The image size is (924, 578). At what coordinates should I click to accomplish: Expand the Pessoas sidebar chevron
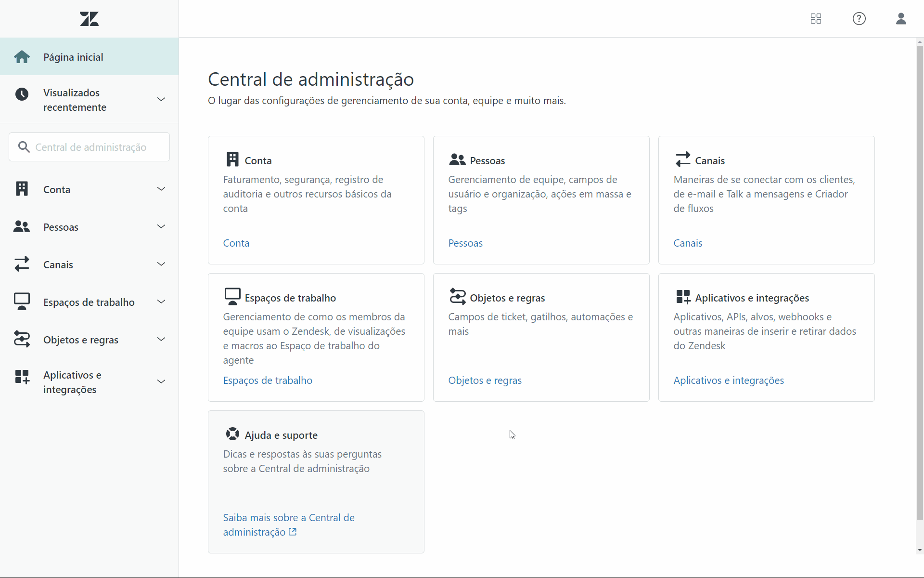click(161, 226)
